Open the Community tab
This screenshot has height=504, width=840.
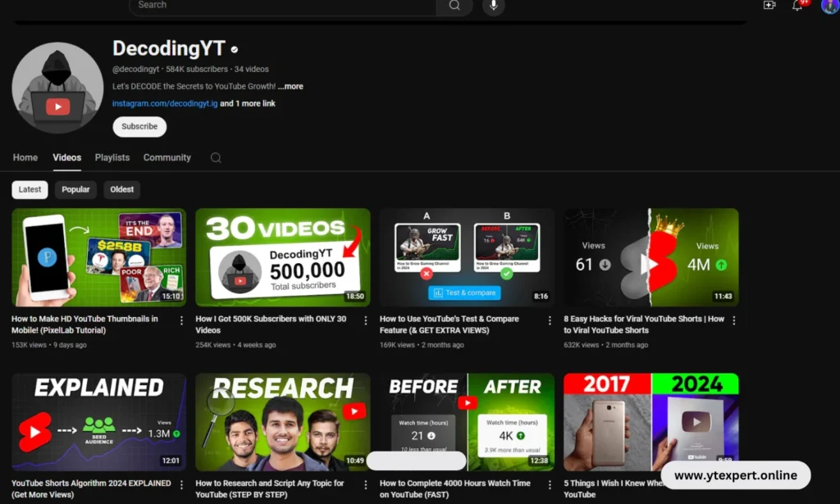167,157
